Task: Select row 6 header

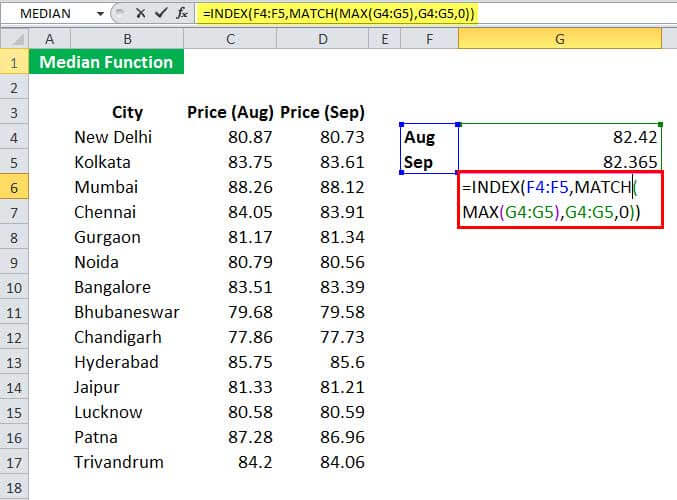Action: click(x=14, y=187)
